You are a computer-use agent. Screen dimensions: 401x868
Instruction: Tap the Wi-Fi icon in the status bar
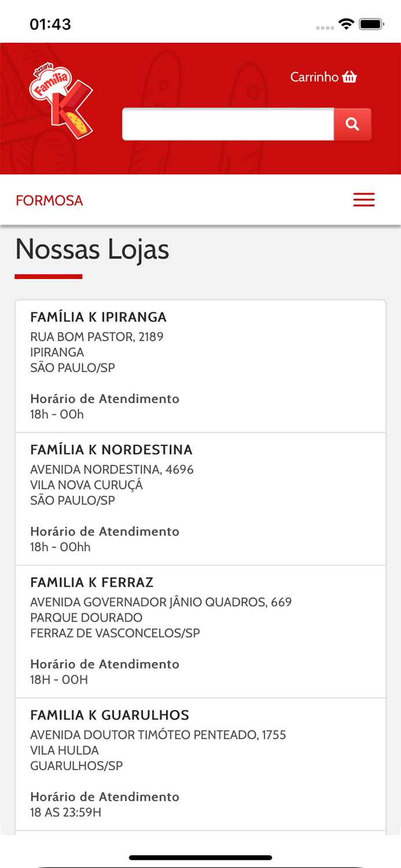[x=345, y=24]
